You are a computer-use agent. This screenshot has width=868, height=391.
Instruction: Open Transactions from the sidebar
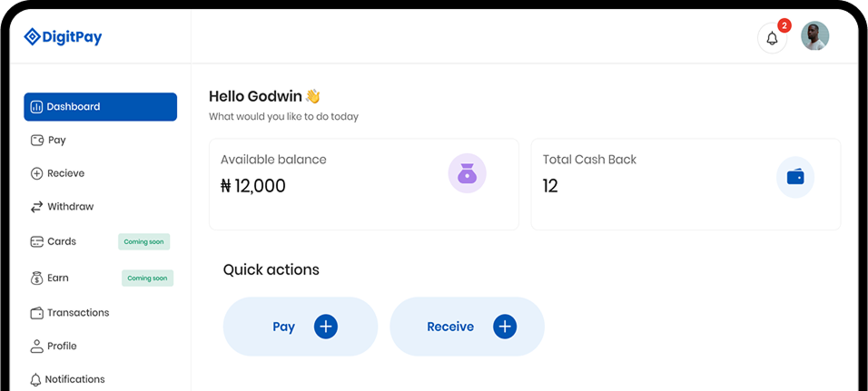(70, 313)
